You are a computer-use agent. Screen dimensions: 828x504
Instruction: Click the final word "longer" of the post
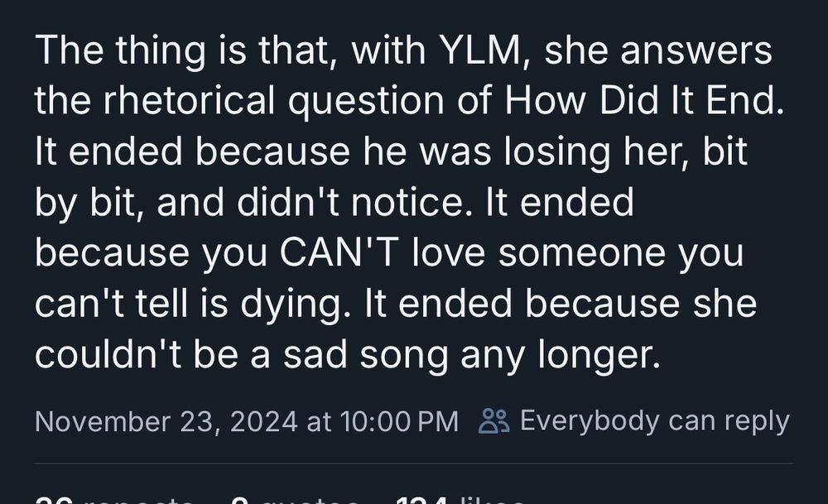tap(596, 355)
